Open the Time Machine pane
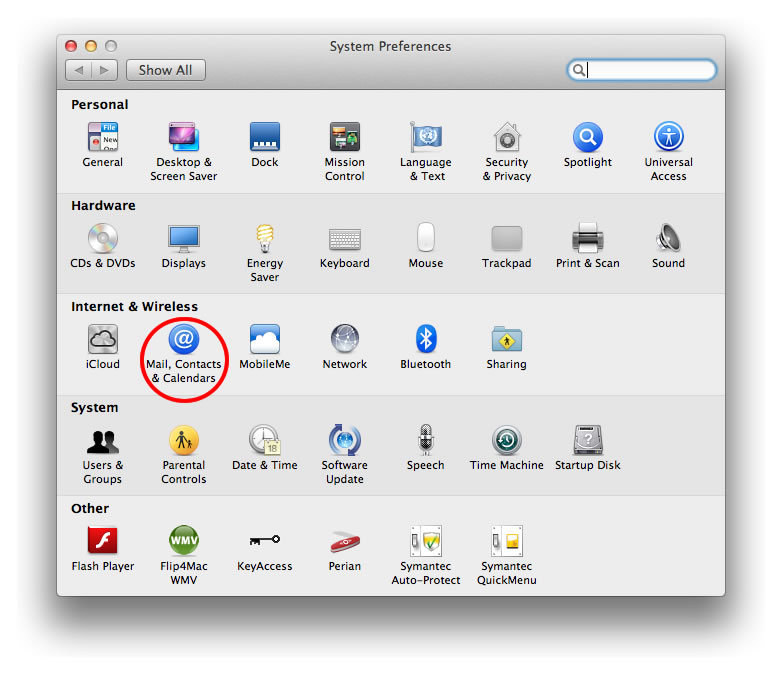Screen dimensions: 782x675 coord(506,441)
